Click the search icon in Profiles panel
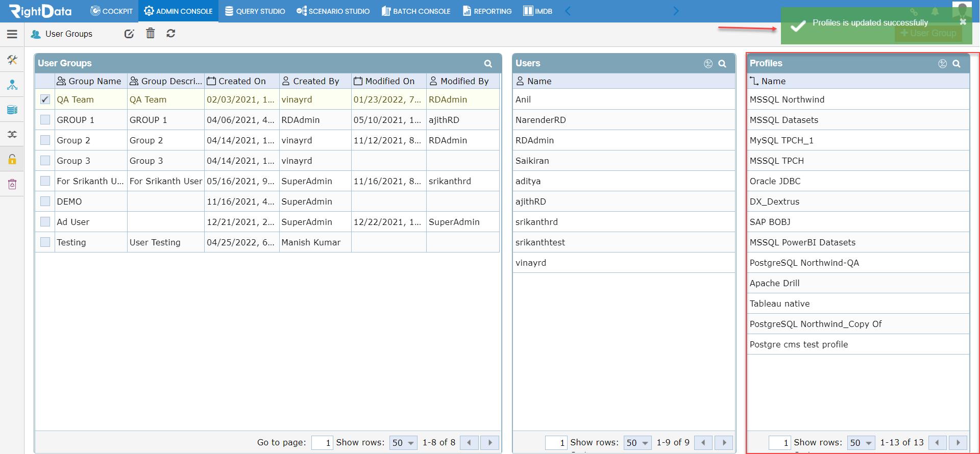The width and height of the screenshot is (980, 454). [957, 64]
